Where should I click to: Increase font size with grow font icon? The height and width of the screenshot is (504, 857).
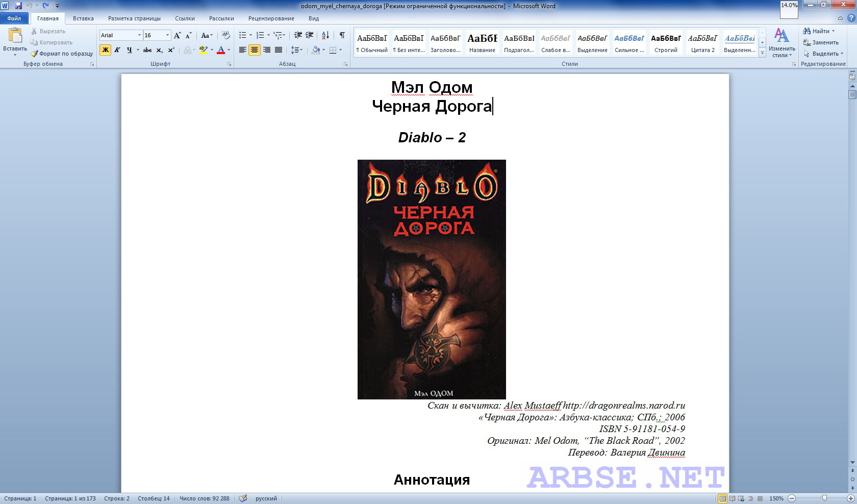click(x=177, y=35)
